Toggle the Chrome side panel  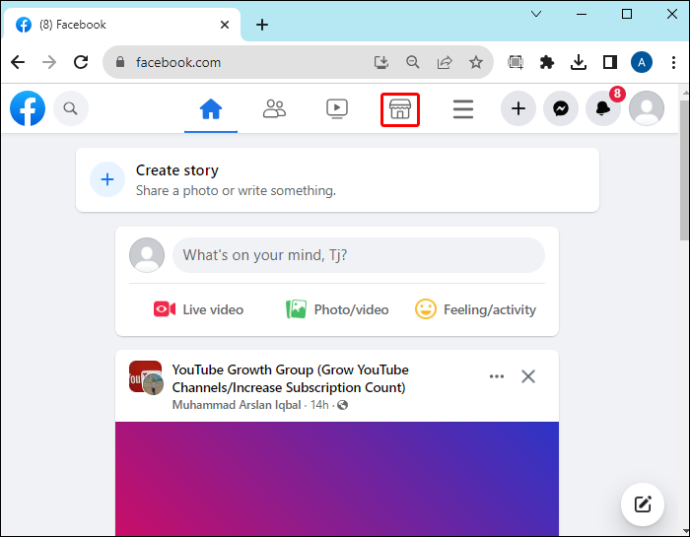coord(610,63)
